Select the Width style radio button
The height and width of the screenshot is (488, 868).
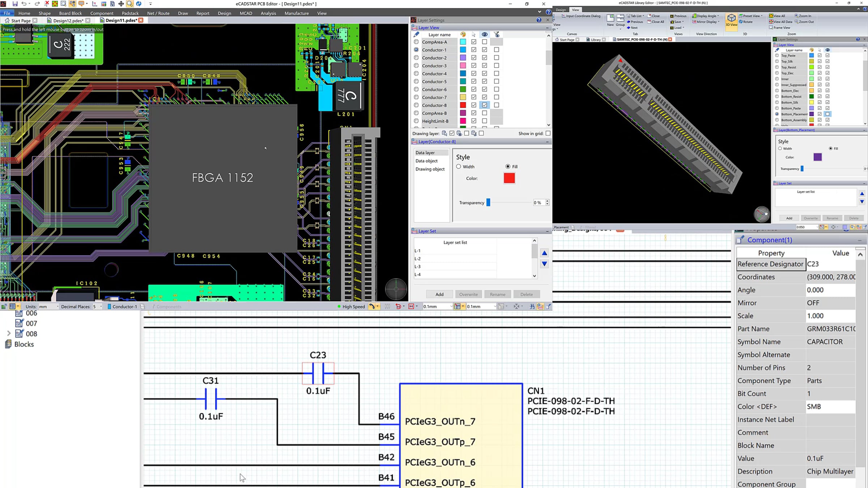point(459,167)
